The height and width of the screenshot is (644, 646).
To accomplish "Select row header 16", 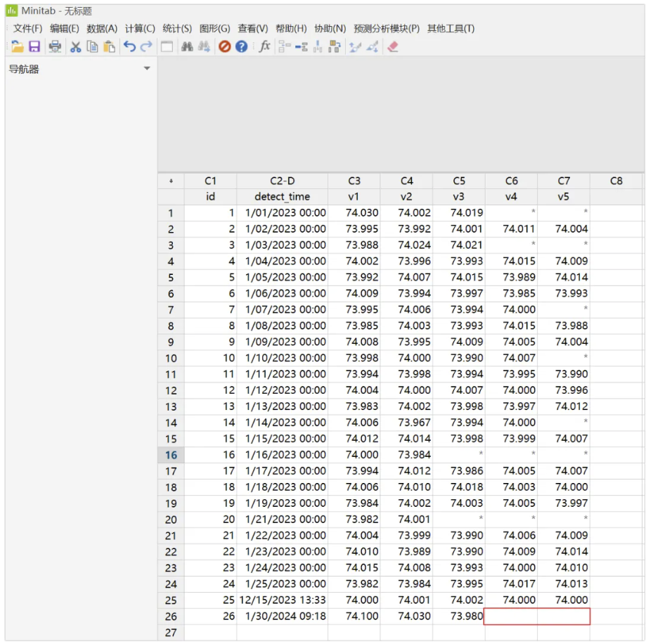I will [171, 455].
